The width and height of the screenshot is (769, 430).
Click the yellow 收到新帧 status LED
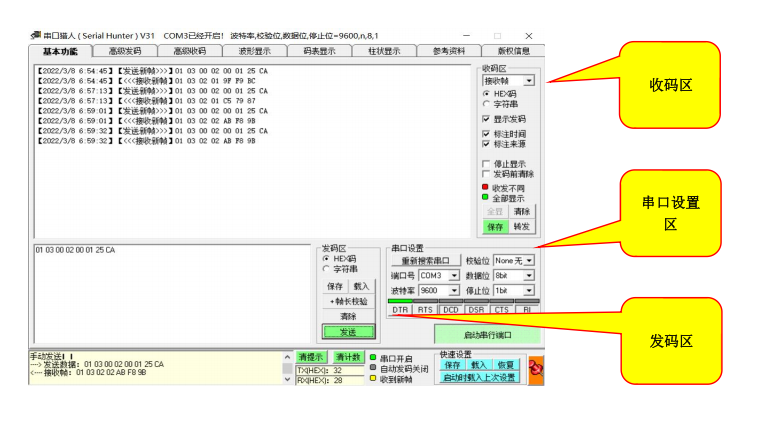[x=373, y=378]
